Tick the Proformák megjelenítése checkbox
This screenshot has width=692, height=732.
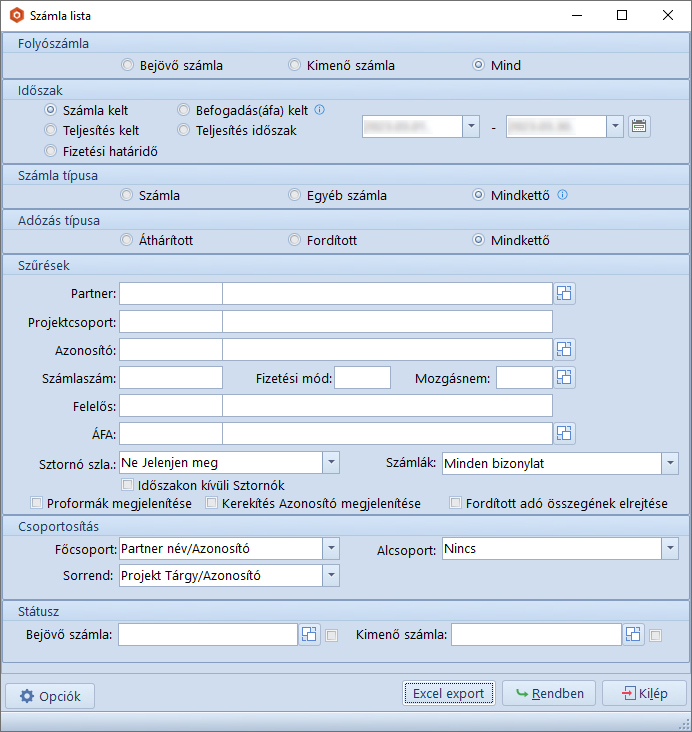coord(38,504)
